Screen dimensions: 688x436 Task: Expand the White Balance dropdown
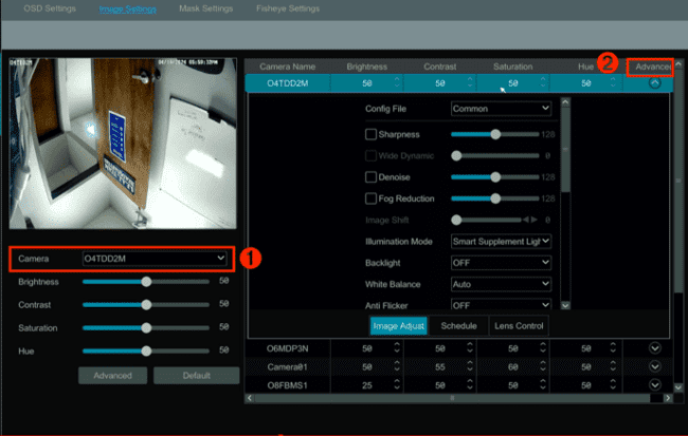coord(500,284)
